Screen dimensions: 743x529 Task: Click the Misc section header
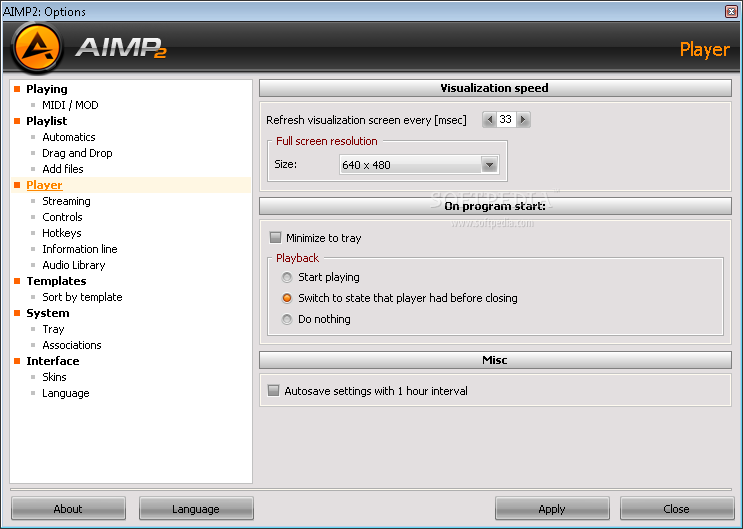point(495,360)
